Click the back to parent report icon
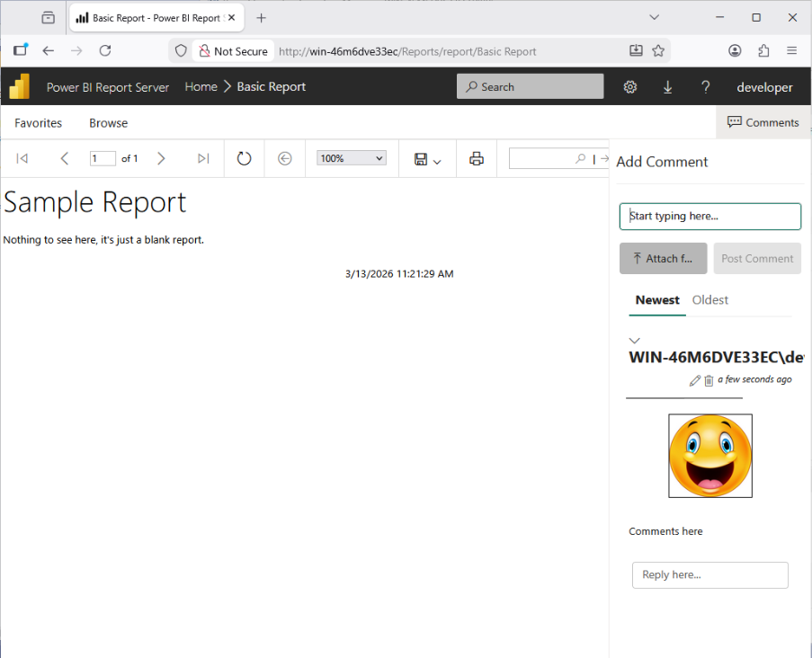 tap(285, 158)
